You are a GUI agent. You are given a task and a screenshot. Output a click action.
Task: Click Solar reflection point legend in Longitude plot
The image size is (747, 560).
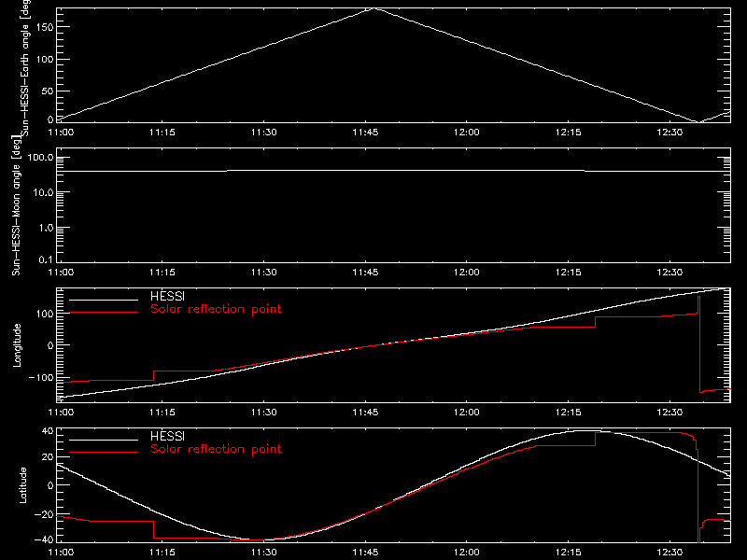click(216, 309)
